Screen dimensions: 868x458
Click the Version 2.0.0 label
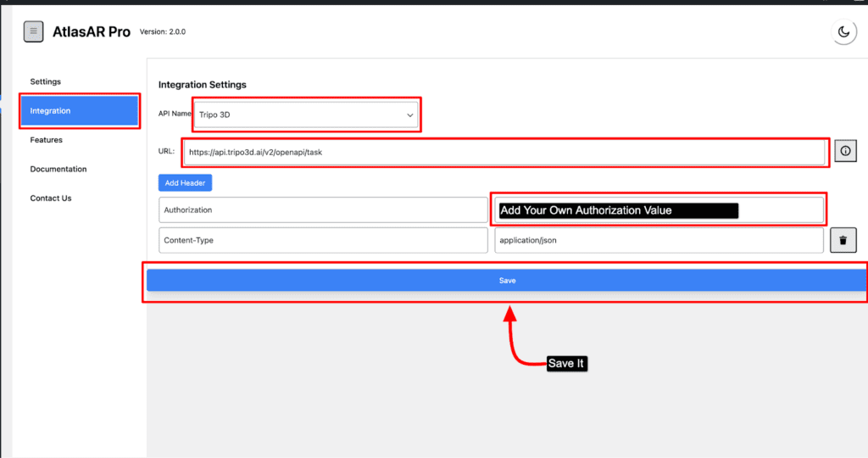162,32
